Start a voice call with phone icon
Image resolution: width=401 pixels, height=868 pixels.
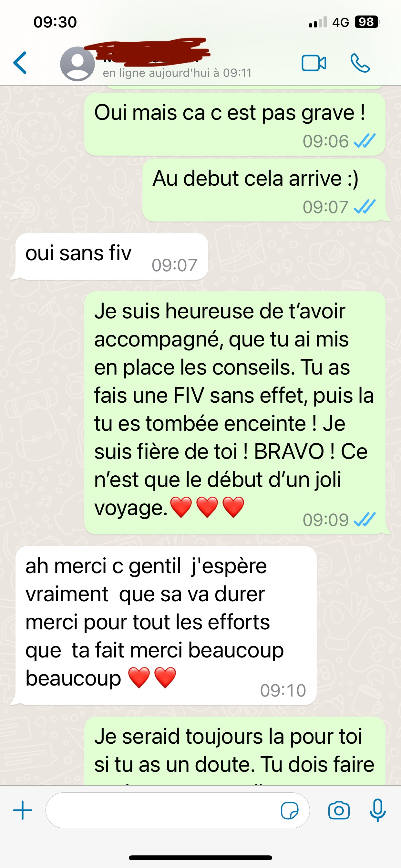pyautogui.click(x=360, y=63)
